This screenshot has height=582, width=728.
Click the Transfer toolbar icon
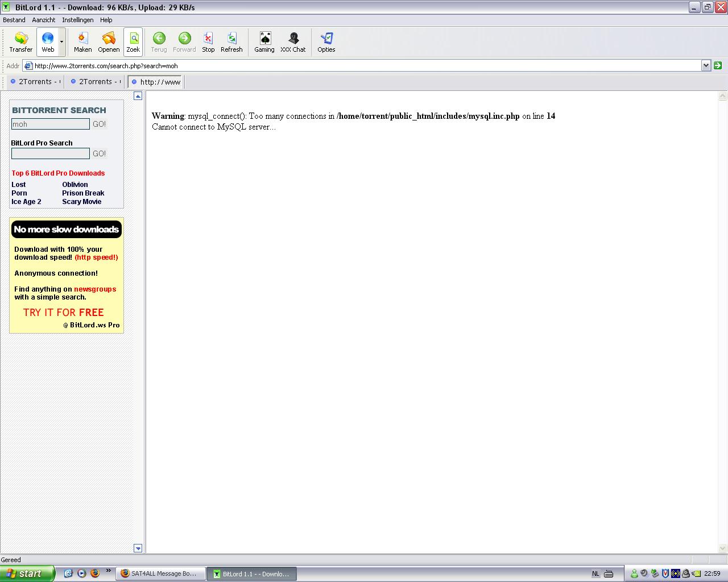21,42
